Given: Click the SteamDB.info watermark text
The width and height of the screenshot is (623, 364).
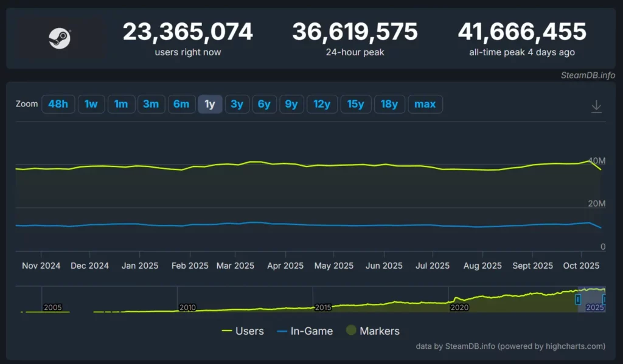Looking at the screenshot, I should point(587,75).
